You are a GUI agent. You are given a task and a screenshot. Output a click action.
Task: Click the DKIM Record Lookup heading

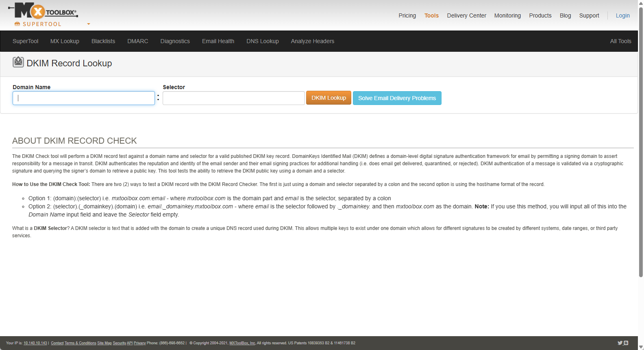(69, 63)
